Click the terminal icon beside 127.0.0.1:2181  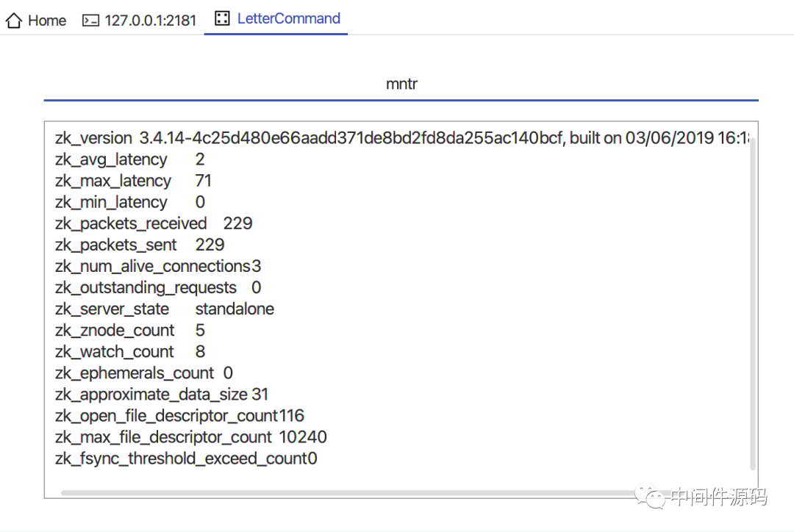(x=90, y=21)
